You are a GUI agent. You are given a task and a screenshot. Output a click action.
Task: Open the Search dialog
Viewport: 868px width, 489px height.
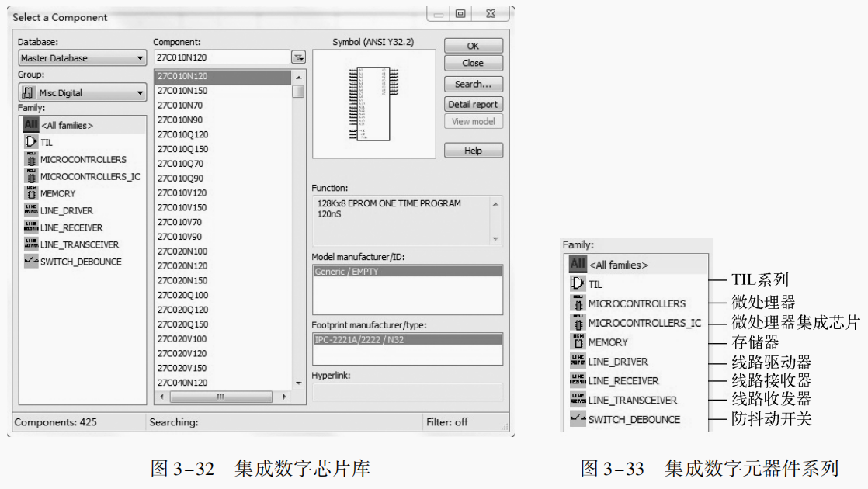click(x=473, y=84)
